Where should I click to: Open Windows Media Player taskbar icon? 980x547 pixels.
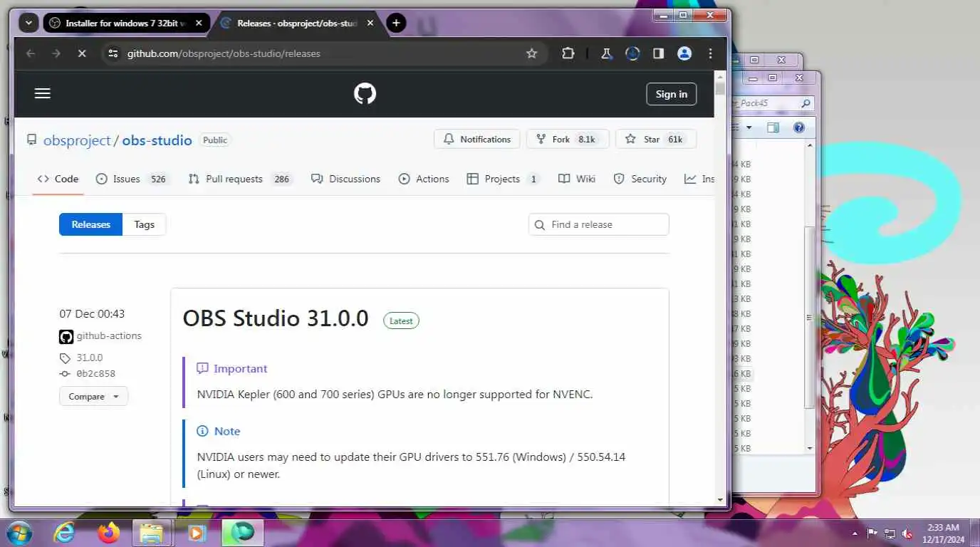pos(197,533)
